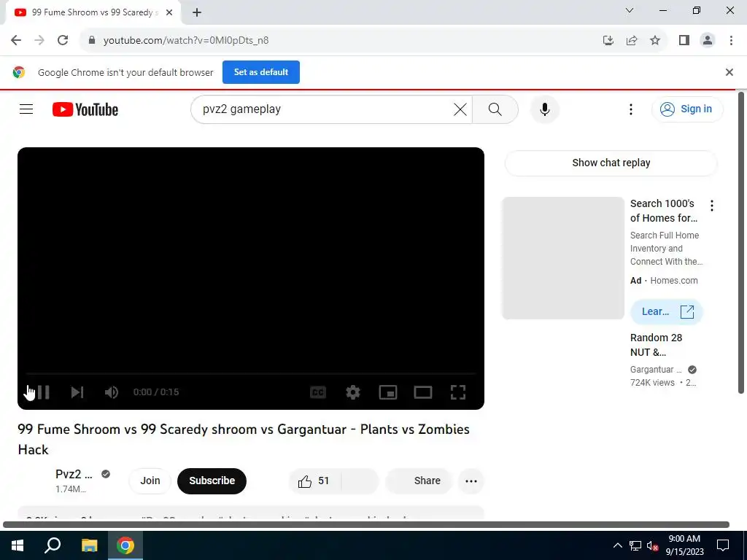The height and width of the screenshot is (560, 747).
Task: Enable miniplayer mode in video player
Action: tap(388, 392)
